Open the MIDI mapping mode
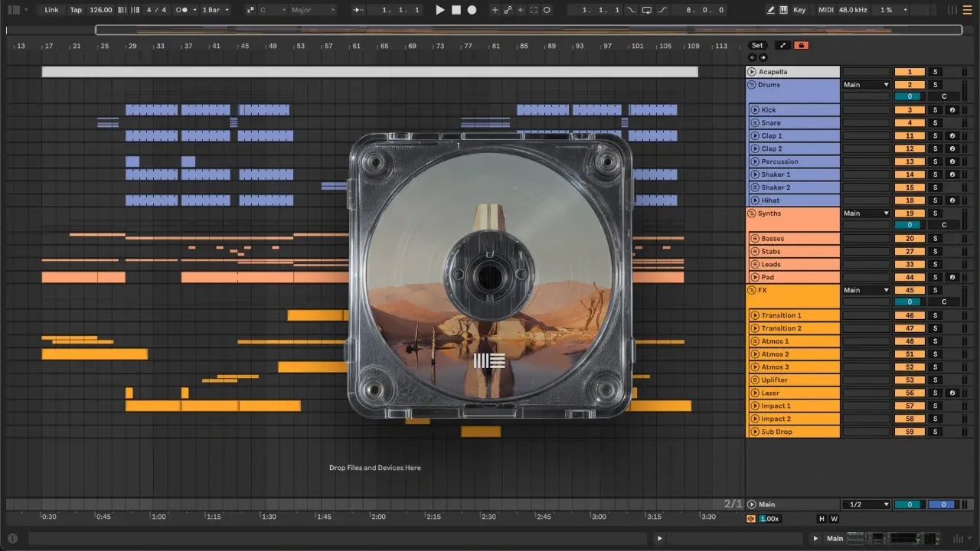 [825, 10]
